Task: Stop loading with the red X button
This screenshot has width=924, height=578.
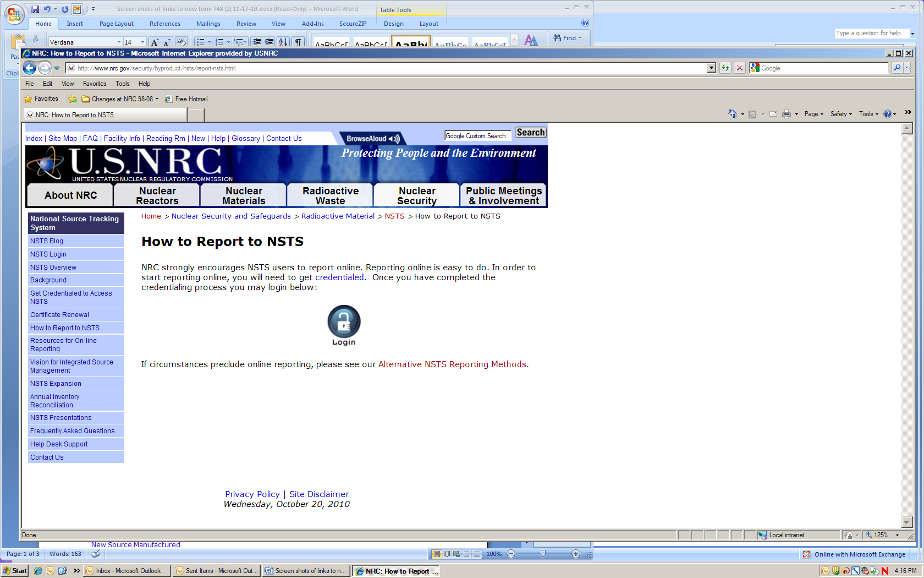Action: point(740,68)
